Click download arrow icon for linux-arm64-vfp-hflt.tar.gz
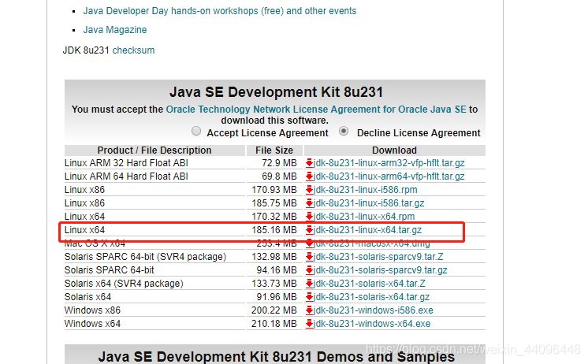Image resolution: width=588 pixels, height=364 pixels. point(310,176)
